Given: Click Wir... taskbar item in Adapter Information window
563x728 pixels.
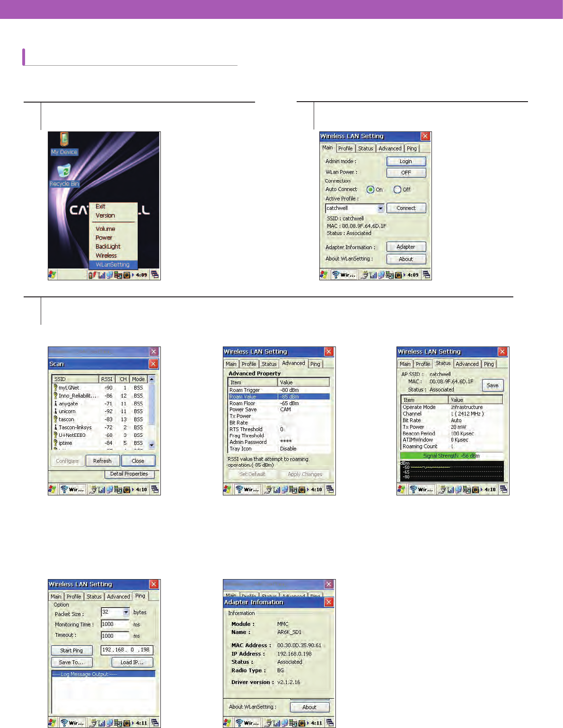Looking at the screenshot, I should click(x=247, y=723).
